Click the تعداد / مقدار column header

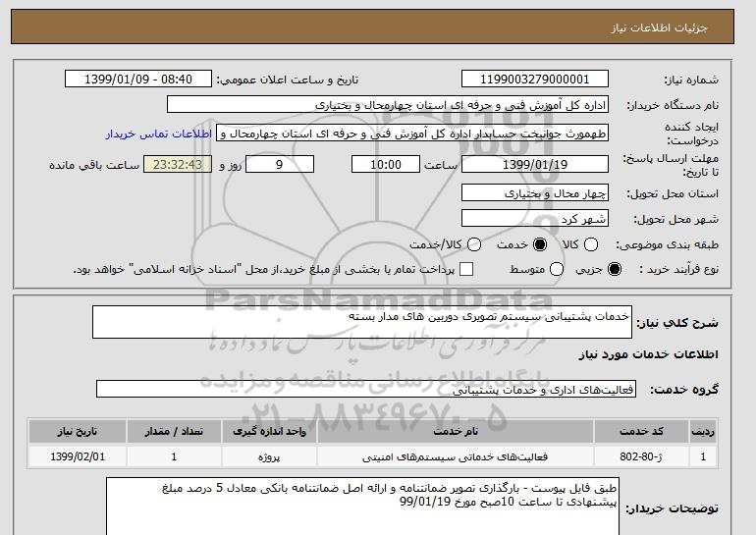pyautogui.click(x=174, y=431)
